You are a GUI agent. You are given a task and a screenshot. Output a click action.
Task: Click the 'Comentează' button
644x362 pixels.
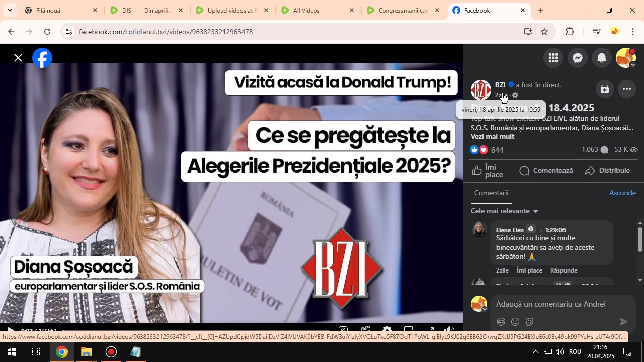[546, 171]
